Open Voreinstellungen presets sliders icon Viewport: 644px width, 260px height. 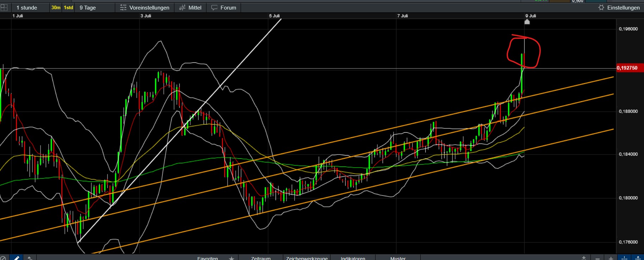[123, 7]
